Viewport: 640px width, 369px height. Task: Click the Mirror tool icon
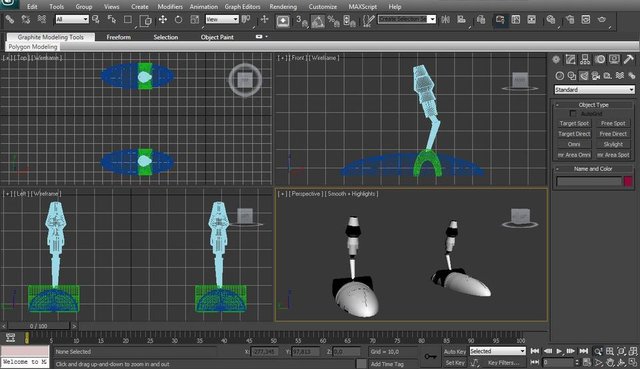[x=445, y=19]
